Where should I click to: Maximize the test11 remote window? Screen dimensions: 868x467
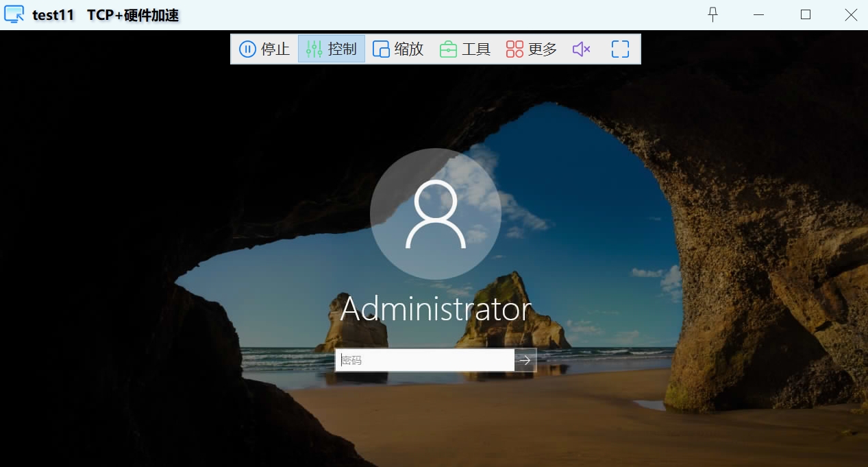(806, 14)
